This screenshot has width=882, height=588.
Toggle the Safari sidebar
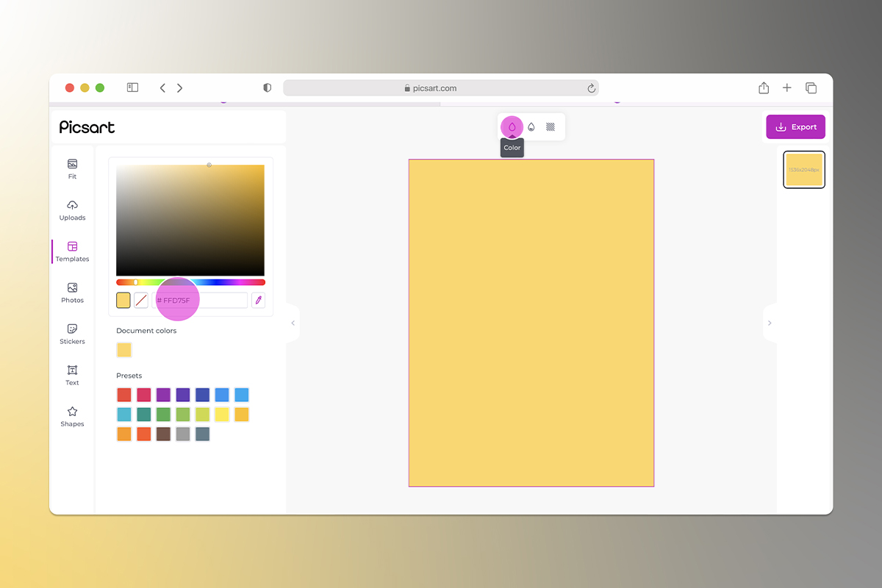point(132,87)
